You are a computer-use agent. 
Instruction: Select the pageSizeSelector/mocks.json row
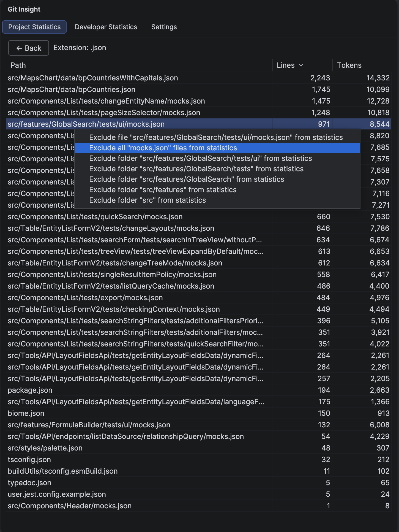pyautogui.click(x=199, y=113)
